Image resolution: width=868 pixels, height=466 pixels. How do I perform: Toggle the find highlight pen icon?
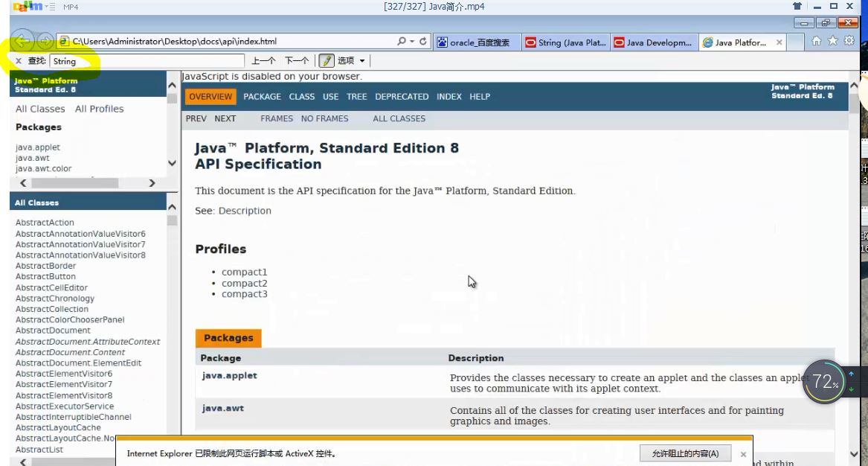[326, 61]
